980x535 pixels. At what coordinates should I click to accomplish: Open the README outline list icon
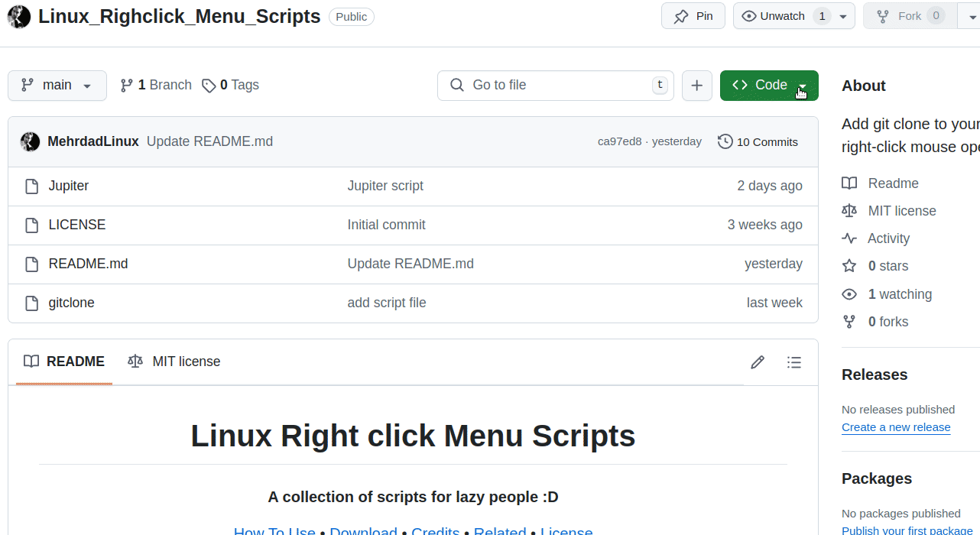click(794, 362)
